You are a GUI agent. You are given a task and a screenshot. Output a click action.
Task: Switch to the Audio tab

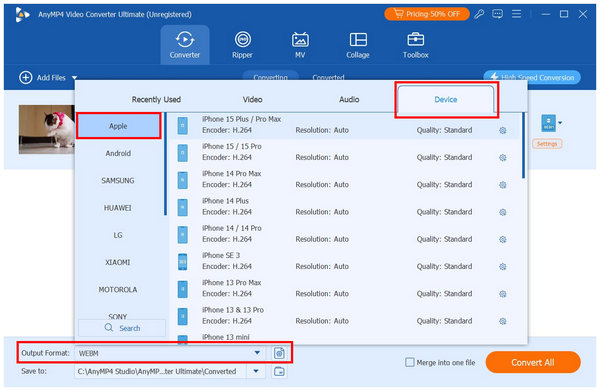point(349,100)
